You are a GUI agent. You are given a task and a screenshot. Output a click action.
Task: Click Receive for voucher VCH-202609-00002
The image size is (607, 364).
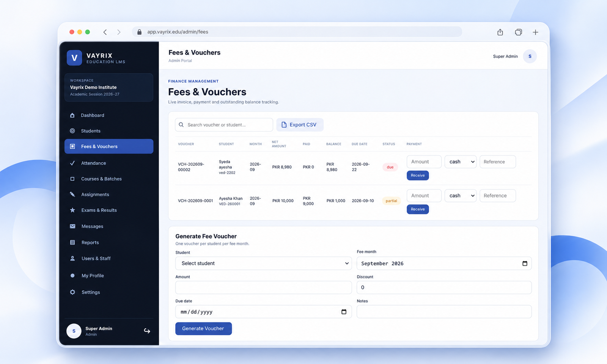click(418, 176)
